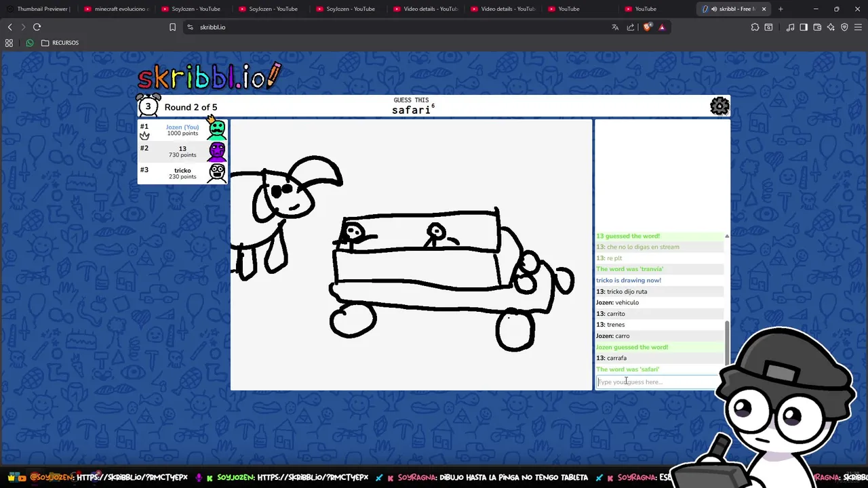
Task: Click the crown icon under #1
Action: click(x=144, y=136)
